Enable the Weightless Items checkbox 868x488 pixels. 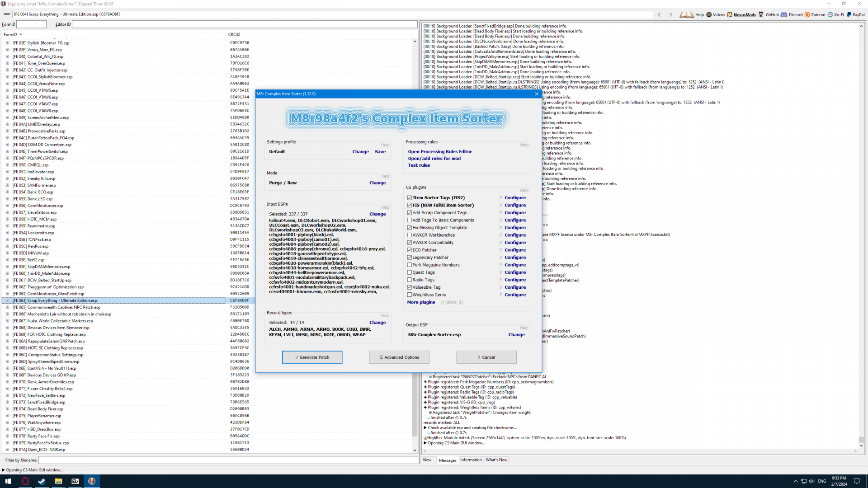tap(410, 295)
